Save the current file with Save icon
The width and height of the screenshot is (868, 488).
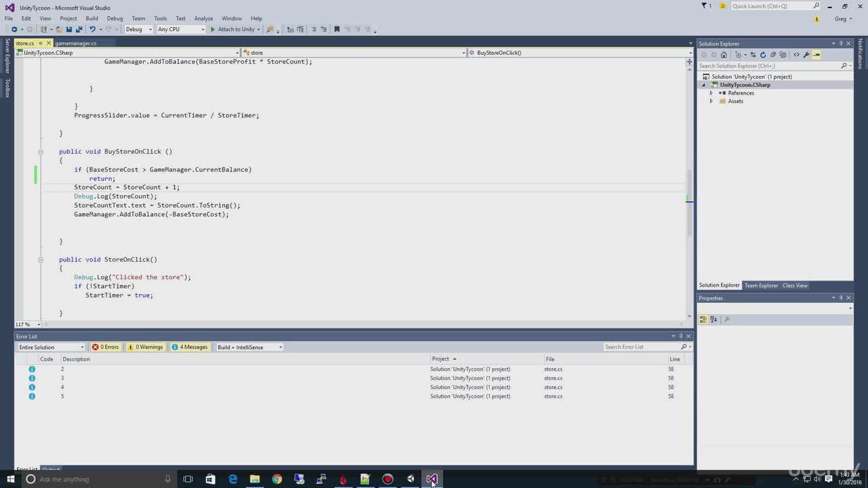(69, 29)
